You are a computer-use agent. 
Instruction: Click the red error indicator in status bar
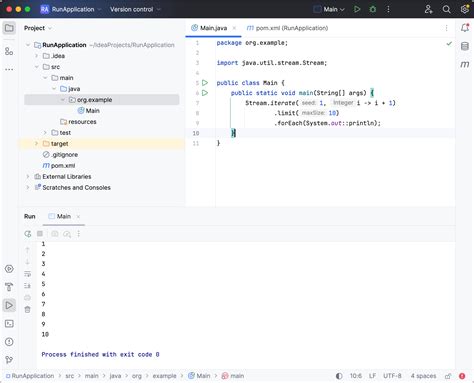[x=462, y=376]
